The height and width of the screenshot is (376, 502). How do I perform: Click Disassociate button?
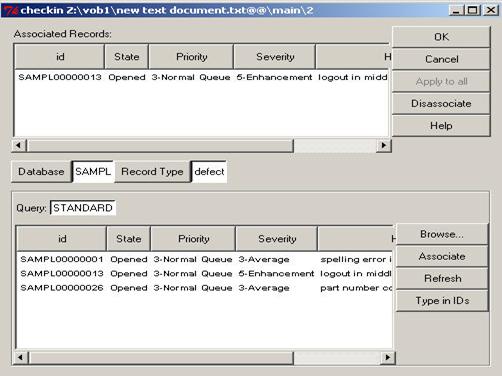click(441, 104)
